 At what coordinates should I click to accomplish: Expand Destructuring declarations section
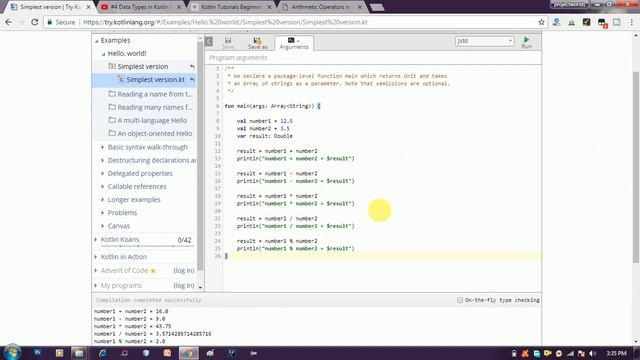click(102, 160)
